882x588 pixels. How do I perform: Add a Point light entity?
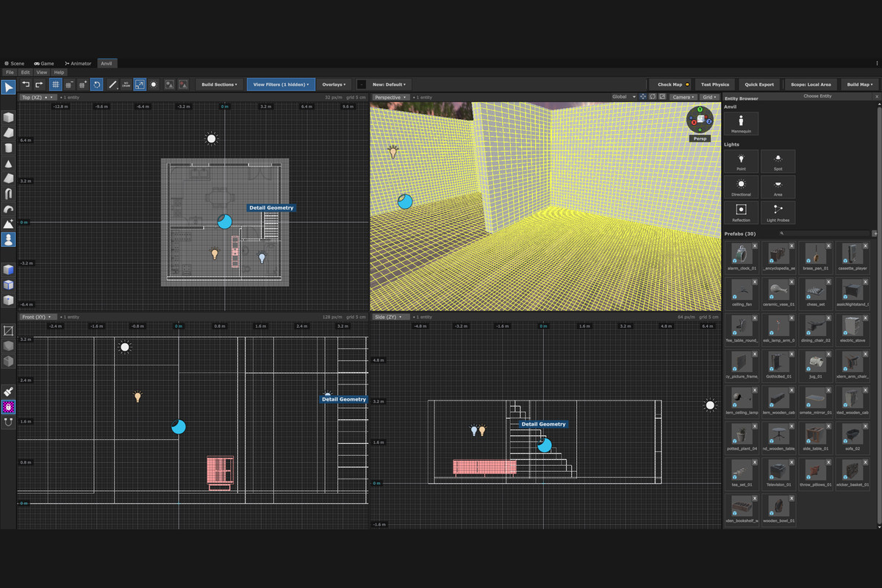(x=741, y=162)
